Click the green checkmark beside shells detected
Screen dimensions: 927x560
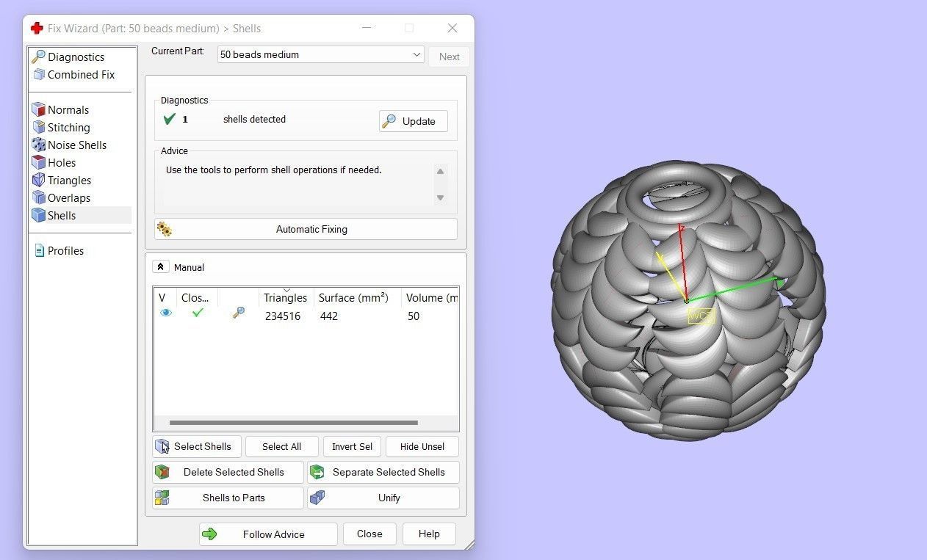pyautogui.click(x=169, y=119)
